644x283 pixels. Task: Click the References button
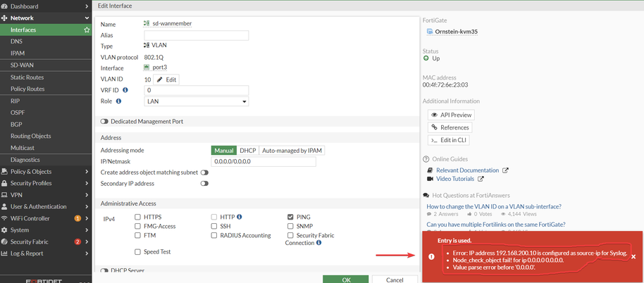(x=450, y=127)
